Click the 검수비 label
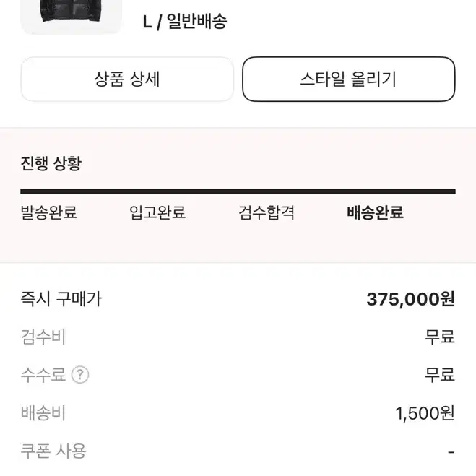The image size is (476, 476). [43, 337]
